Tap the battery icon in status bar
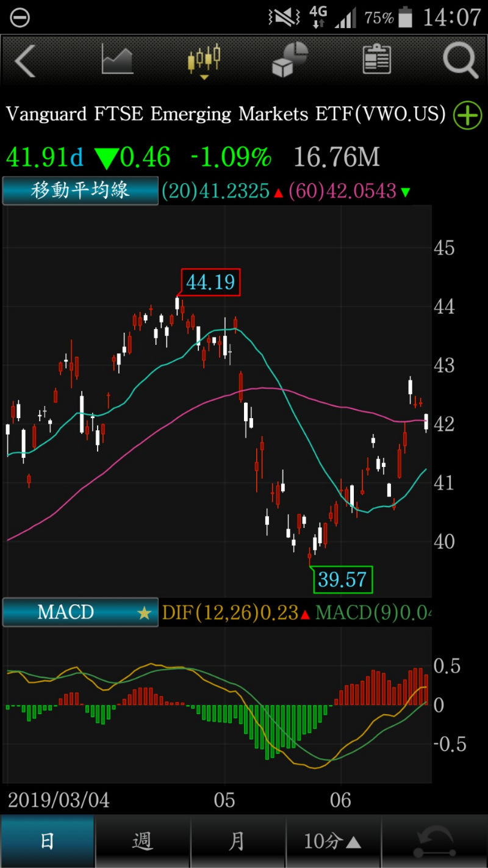Image resolution: width=488 pixels, height=868 pixels. (405, 17)
